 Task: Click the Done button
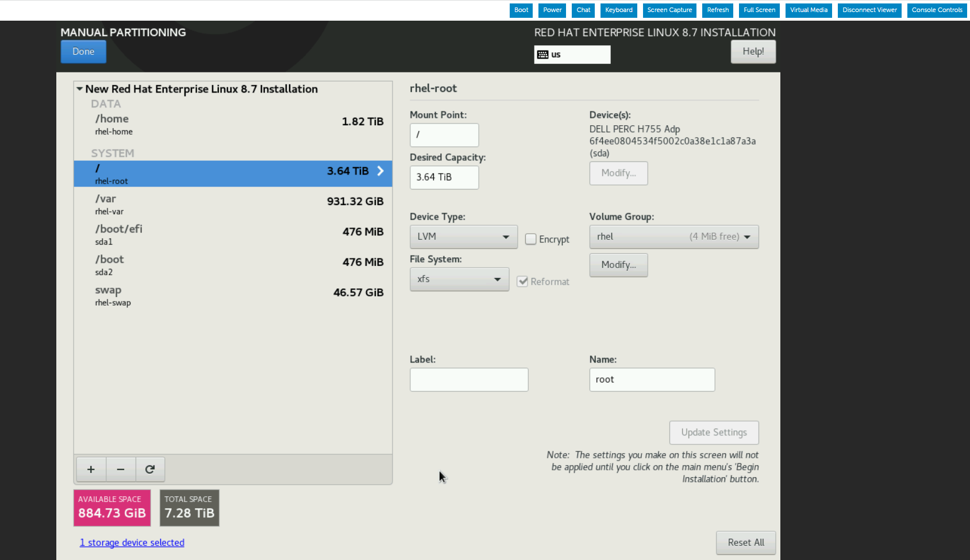pyautogui.click(x=83, y=52)
